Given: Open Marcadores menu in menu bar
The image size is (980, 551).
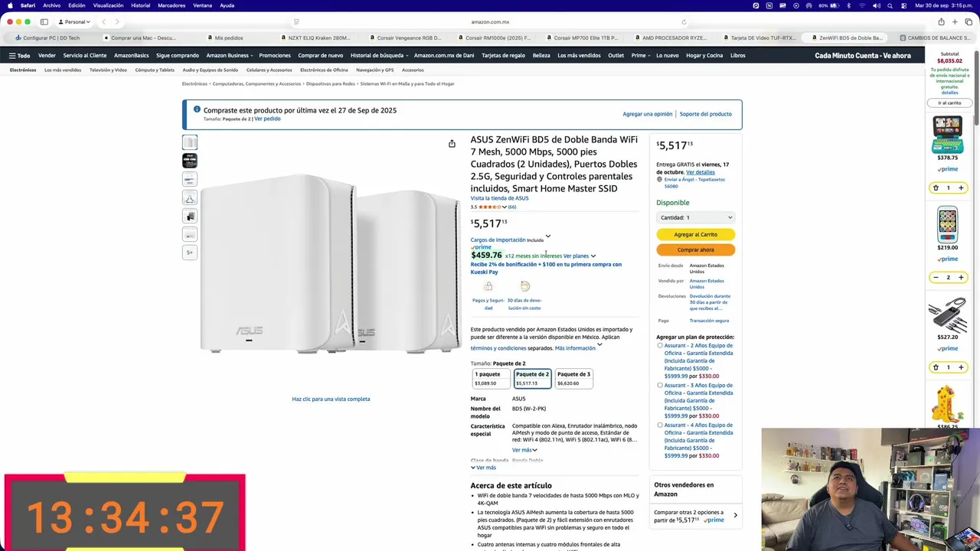Looking at the screenshot, I should [x=171, y=5].
